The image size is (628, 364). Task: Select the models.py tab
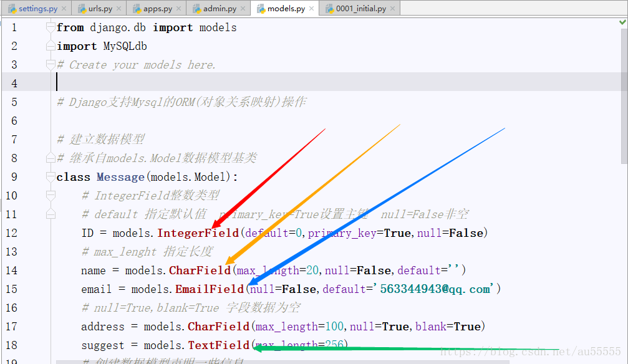[x=285, y=8]
